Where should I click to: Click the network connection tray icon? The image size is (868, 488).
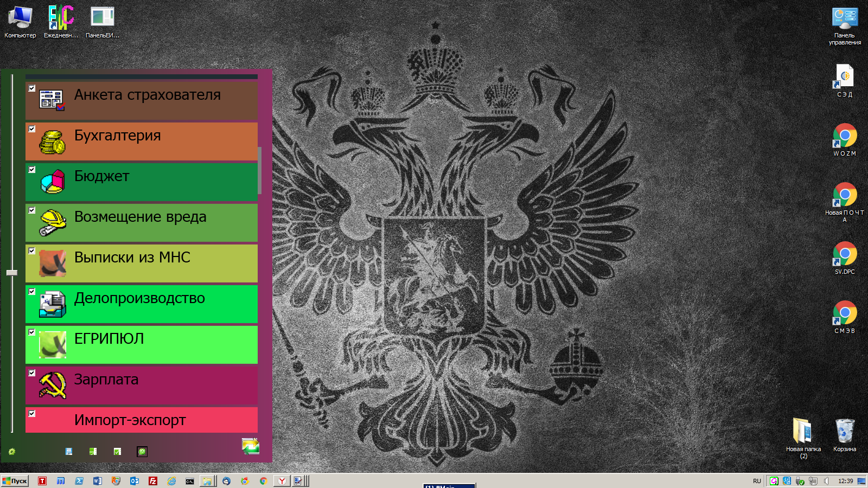click(813, 481)
